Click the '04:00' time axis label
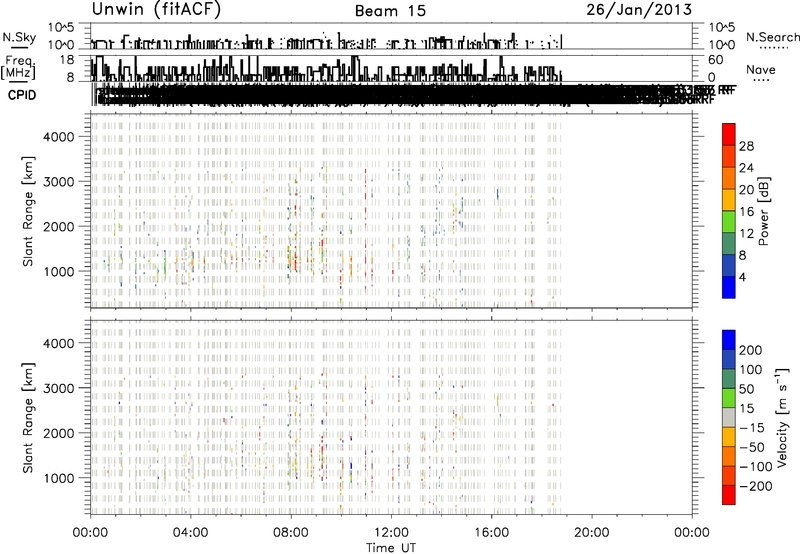Image resolution: width=800 pixels, height=554 pixels. [x=190, y=533]
